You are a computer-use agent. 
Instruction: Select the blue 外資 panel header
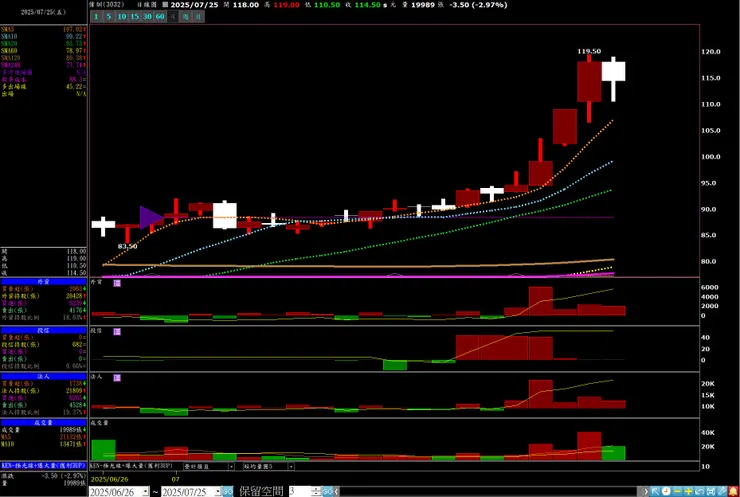click(x=43, y=282)
